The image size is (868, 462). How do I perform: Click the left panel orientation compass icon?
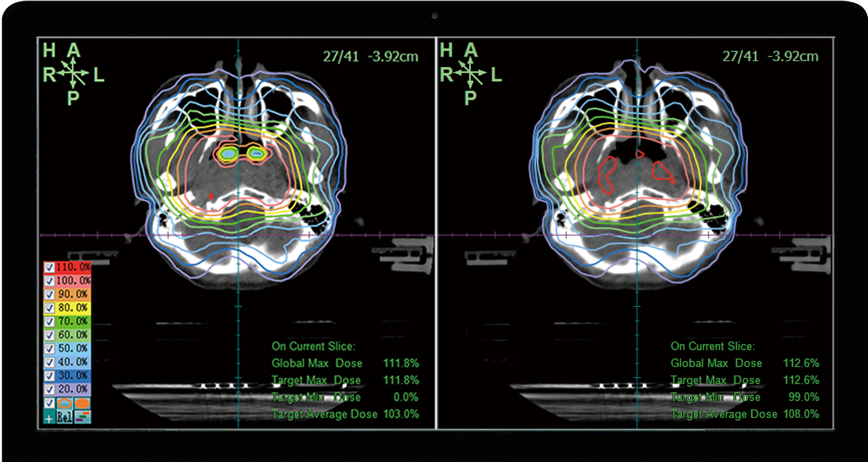pos(73,73)
